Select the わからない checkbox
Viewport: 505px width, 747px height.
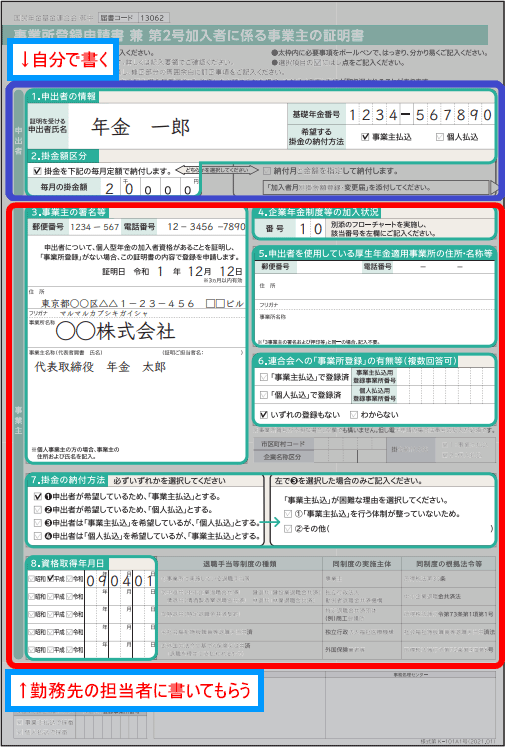[354, 415]
